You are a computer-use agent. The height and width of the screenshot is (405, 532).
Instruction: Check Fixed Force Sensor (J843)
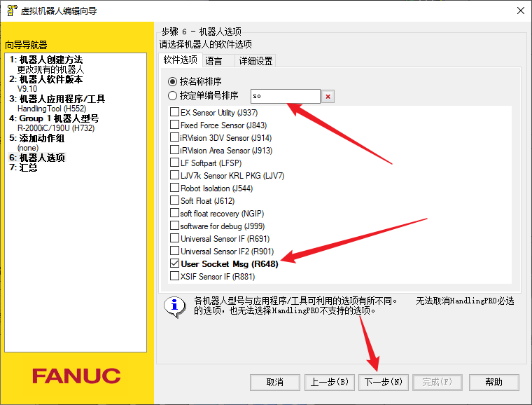pos(175,125)
